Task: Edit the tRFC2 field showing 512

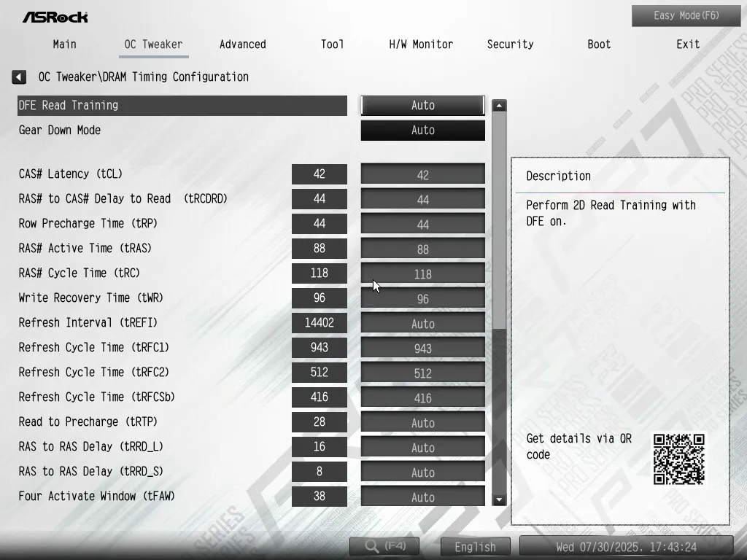Action: click(x=423, y=373)
